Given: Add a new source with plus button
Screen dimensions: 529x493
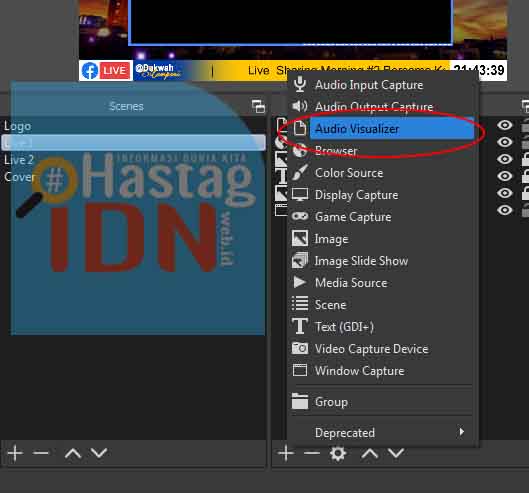Looking at the screenshot, I should pyautogui.click(x=286, y=453).
